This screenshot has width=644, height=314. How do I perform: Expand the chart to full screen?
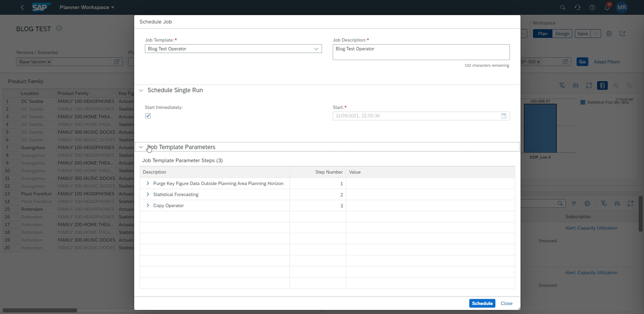[x=589, y=85]
